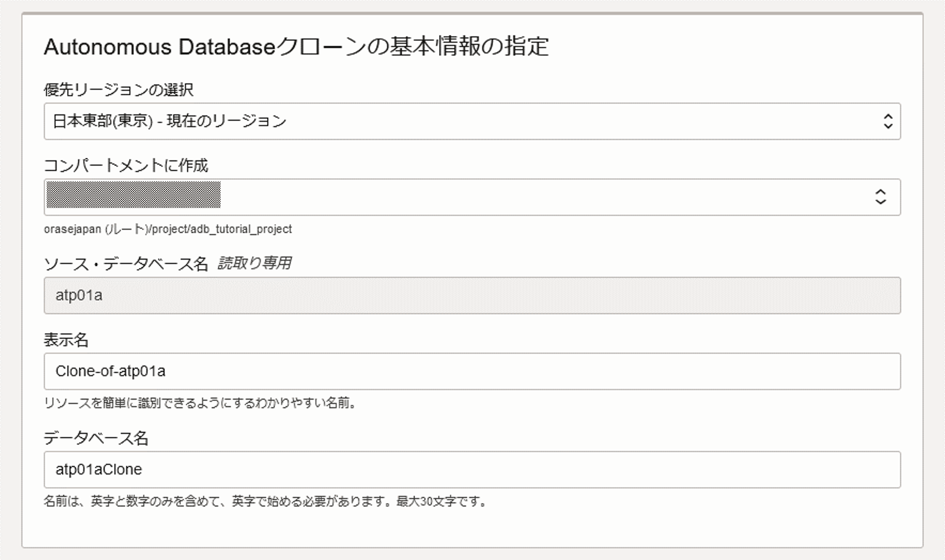The height and width of the screenshot is (560, 945).
Task: Expand the コンパートメントに作成 compartment dropdown
Action: pyautogui.click(x=491, y=197)
